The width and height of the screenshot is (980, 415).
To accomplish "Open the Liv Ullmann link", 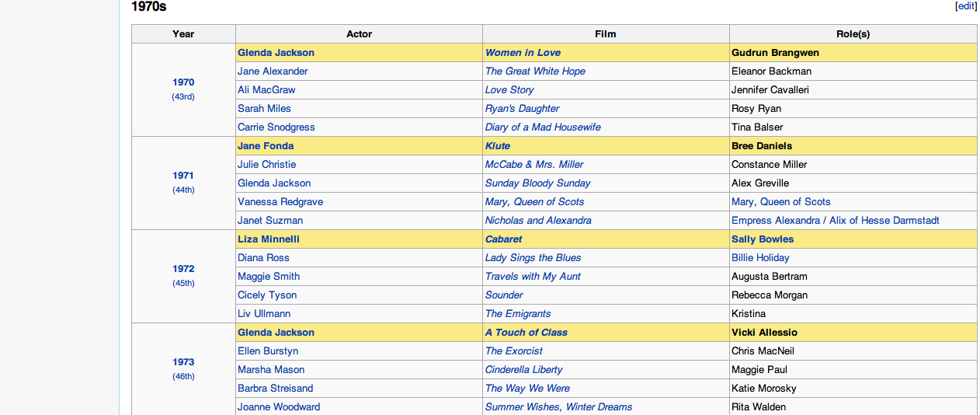I will [x=264, y=314].
